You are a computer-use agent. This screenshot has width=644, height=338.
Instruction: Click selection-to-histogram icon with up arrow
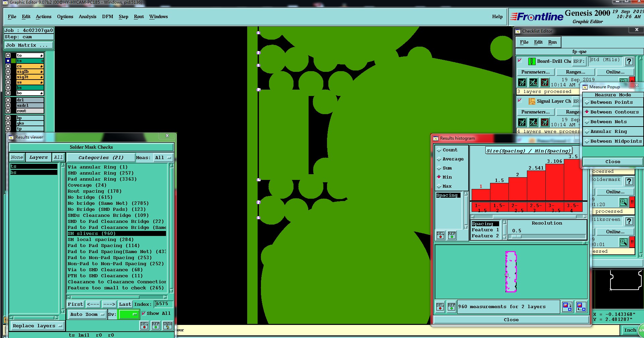tap(581, 307)
